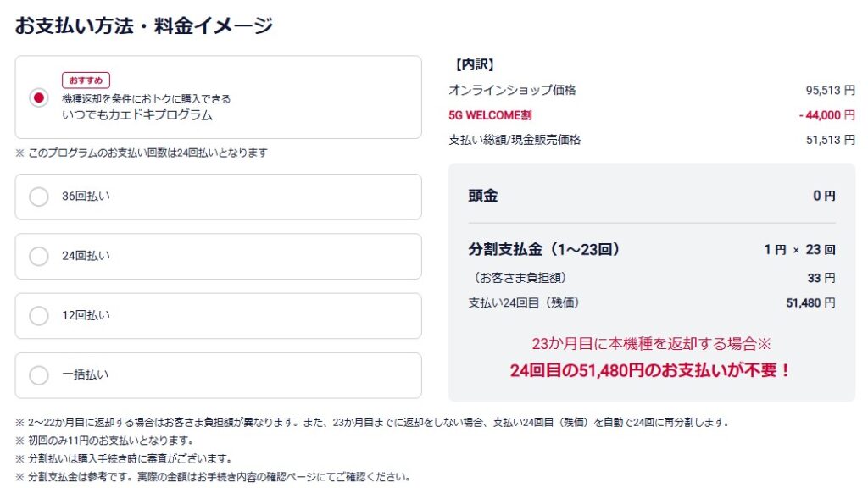Click the 分割支払金（1～23回） label
The image size is (868, 488).
coord(544,249)
